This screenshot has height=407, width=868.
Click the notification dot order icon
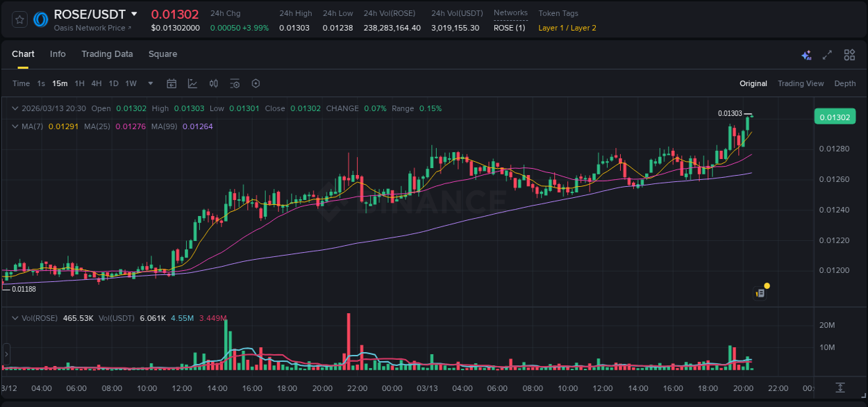(x=760, y=291)
